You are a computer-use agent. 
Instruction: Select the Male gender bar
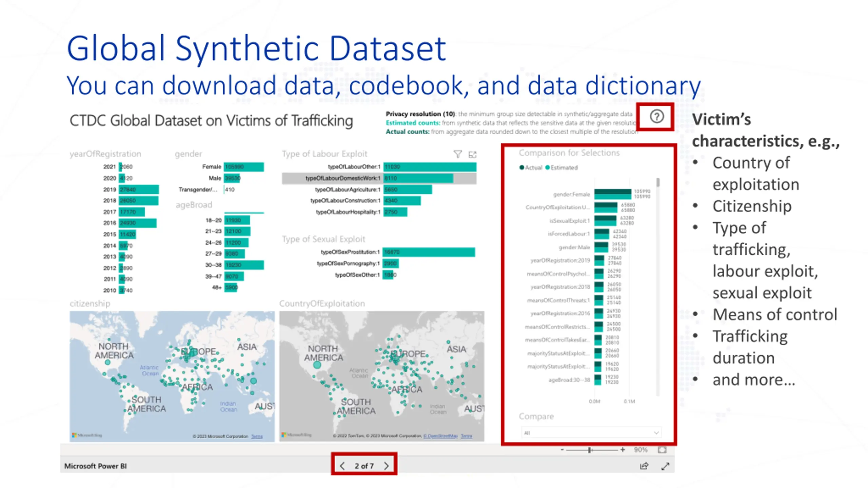232,178
